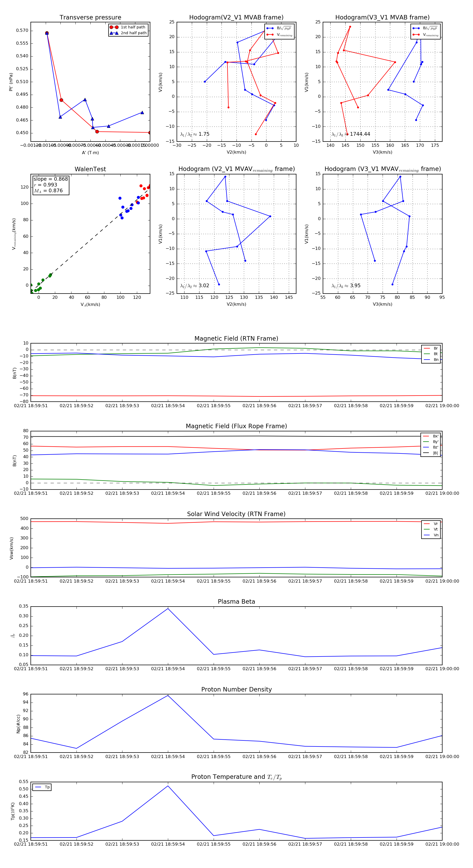Screen dimensions: 473x868
Task: Select the "Vn" legend entry
Action: [431, 535]
